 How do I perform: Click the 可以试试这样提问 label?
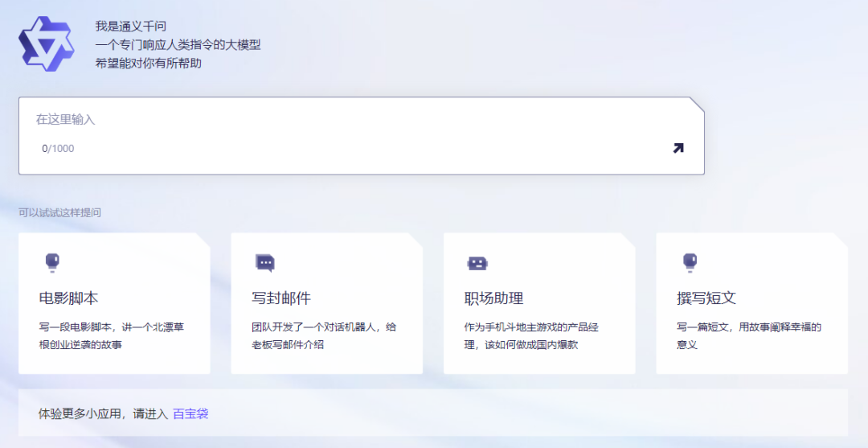coord(60,213)
